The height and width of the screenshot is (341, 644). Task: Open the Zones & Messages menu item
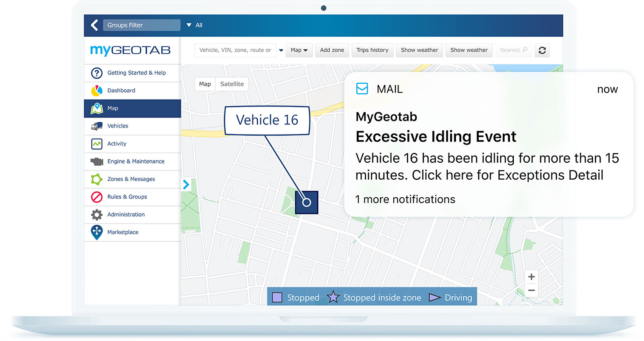coord(132,179)
